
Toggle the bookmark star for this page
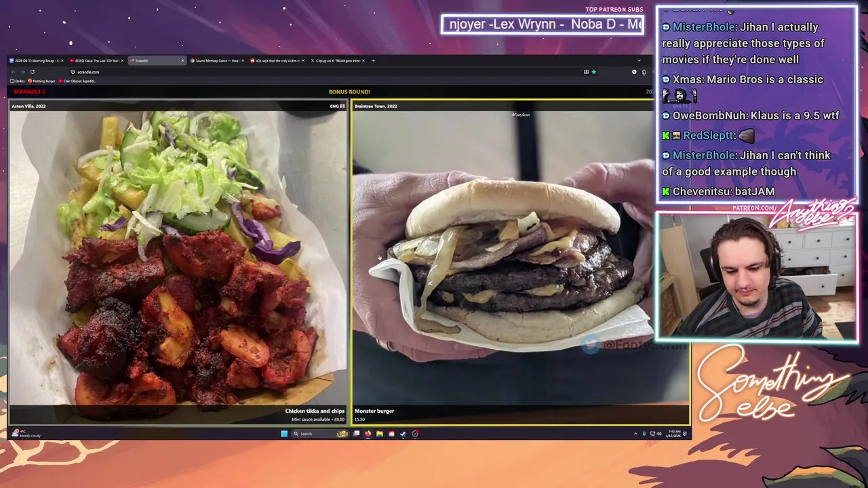click(593, 72)
